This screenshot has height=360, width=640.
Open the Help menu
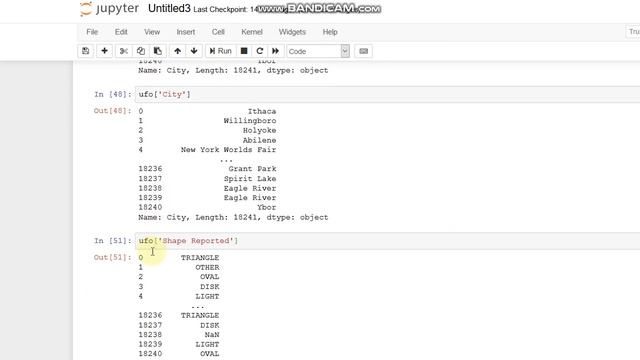click(x=330, y=32)
